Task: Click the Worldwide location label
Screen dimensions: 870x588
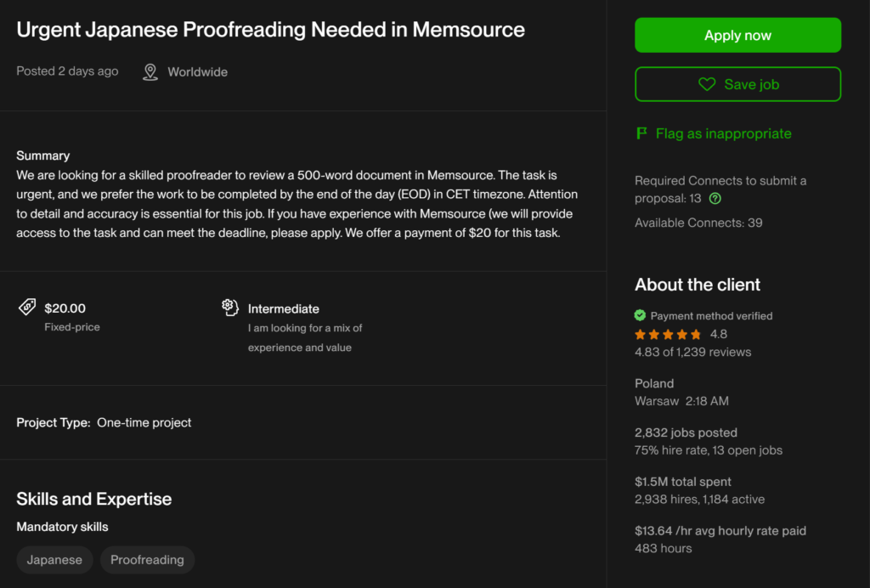Action: (197, 72)
